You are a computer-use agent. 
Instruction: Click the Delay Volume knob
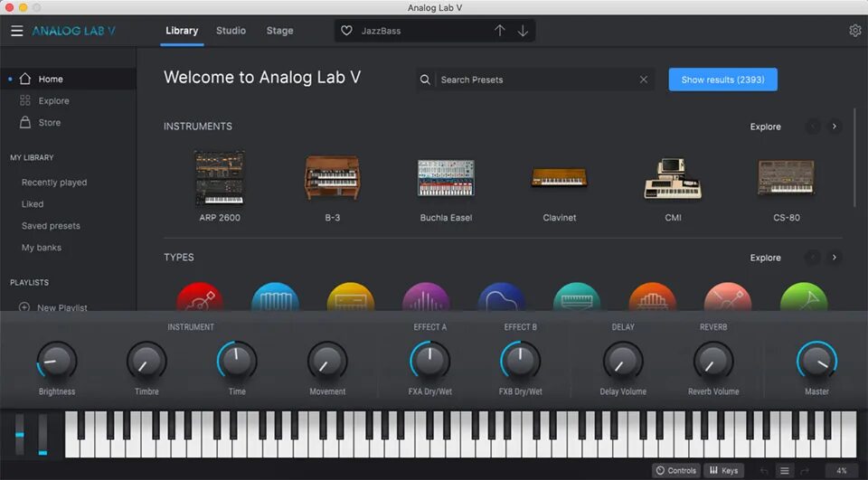[623, 361]
